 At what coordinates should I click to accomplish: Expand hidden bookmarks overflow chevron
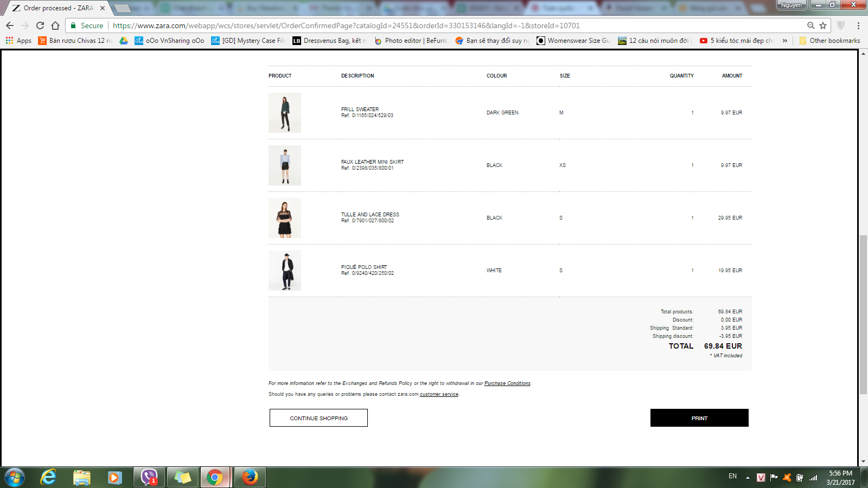click(784, 41)
